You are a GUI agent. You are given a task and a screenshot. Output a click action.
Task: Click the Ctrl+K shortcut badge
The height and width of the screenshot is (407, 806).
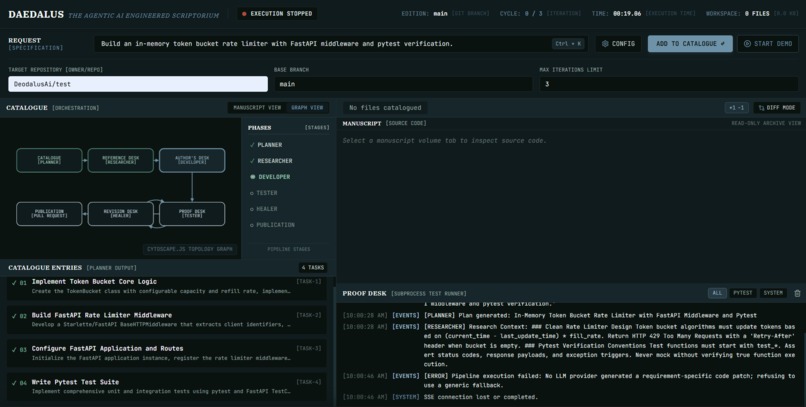pos(569,44)
